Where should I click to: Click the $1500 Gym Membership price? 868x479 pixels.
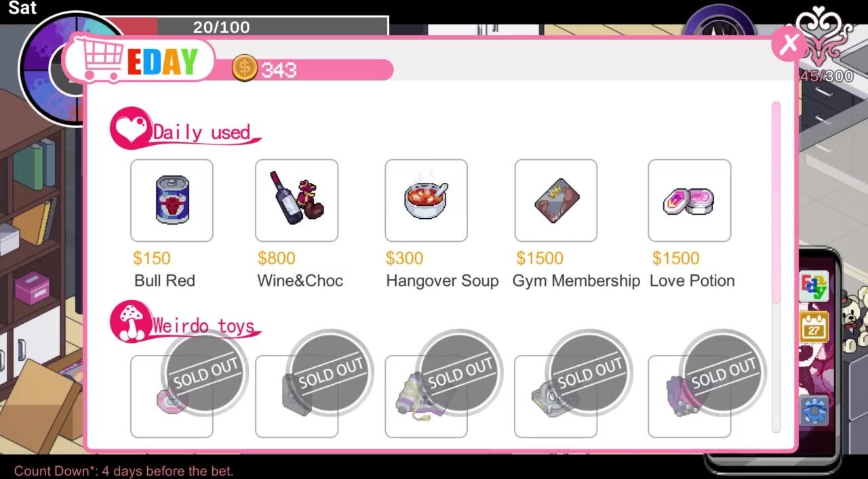tap(540, 258)
